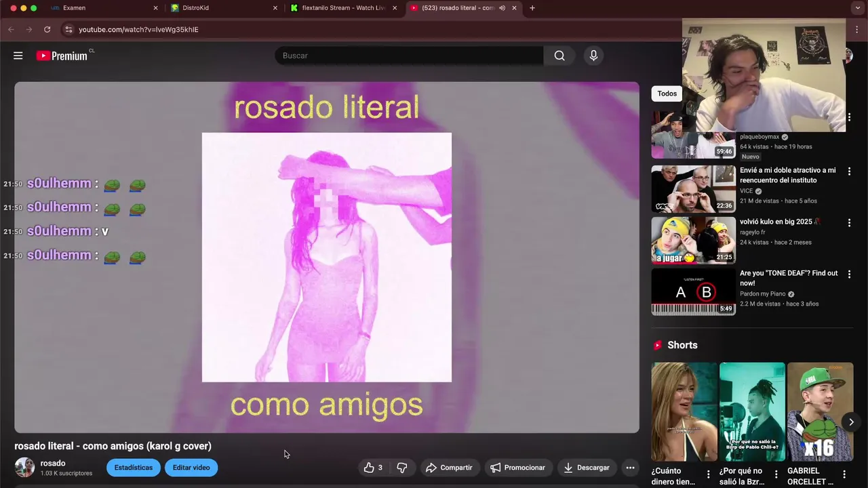The width and height of the screenshot is (868, 488).
Task: Click Editar video button
Action: [x=191, y=468]
